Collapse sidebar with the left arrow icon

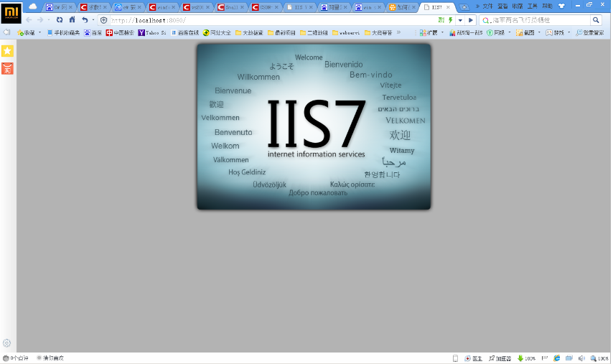pos(6,32)
